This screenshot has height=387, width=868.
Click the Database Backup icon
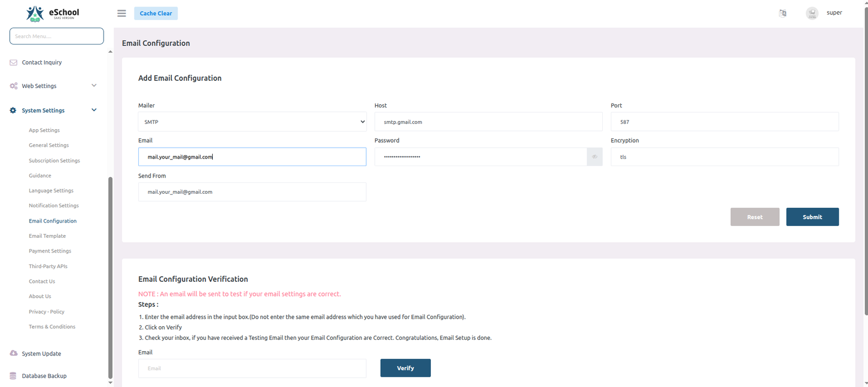[x=13, y=376]
